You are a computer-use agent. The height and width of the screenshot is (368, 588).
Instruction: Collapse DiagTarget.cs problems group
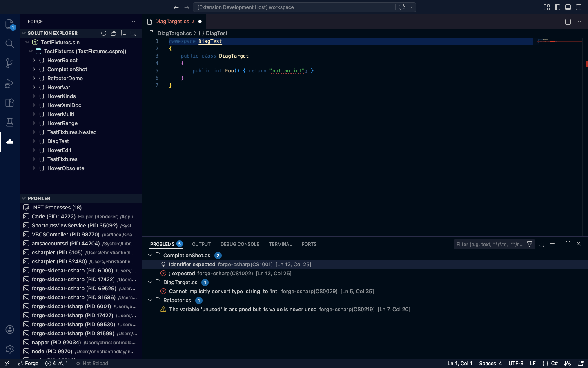(150, 282)
